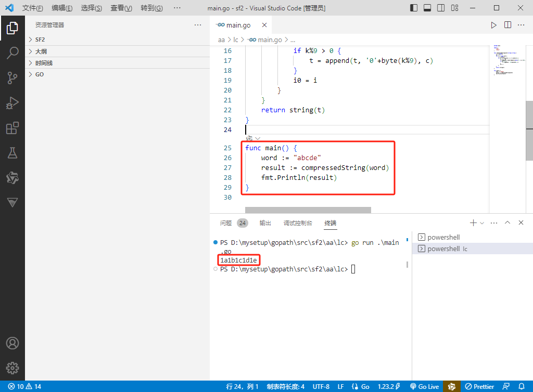Expand the SF2 folder section

118,40
